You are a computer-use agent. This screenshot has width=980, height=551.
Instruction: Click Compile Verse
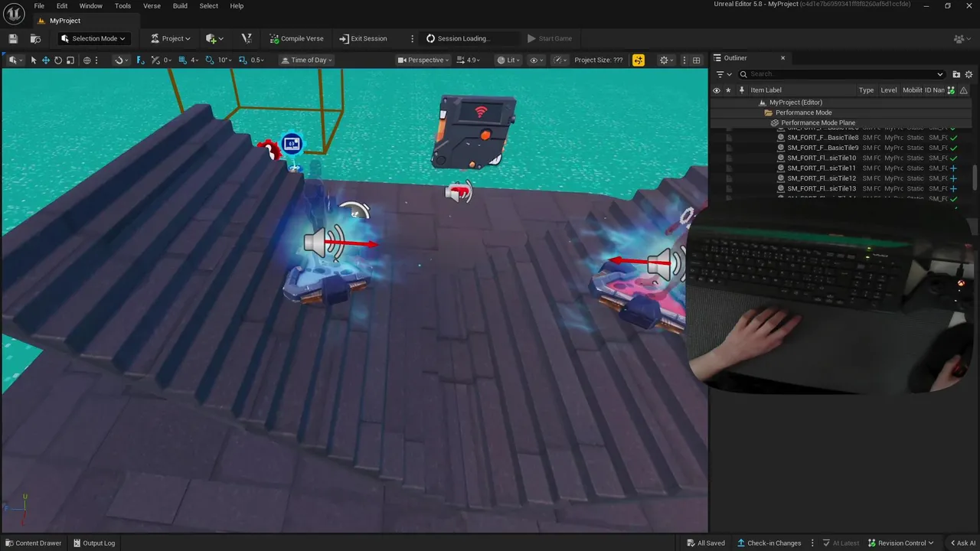pyautogui.click(x=296, y=38)
